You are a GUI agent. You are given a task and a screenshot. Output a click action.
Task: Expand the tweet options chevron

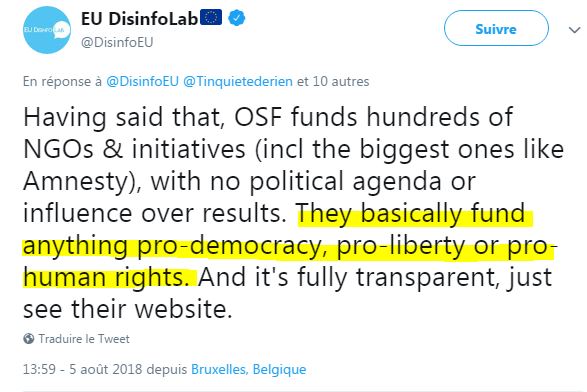(574, 30)
